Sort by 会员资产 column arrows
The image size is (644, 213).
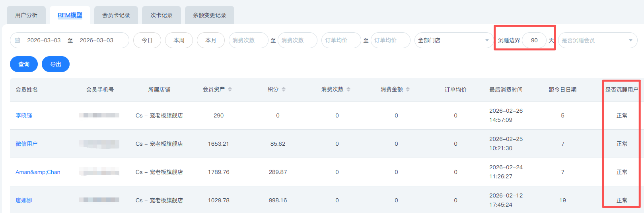pos(230,90)
